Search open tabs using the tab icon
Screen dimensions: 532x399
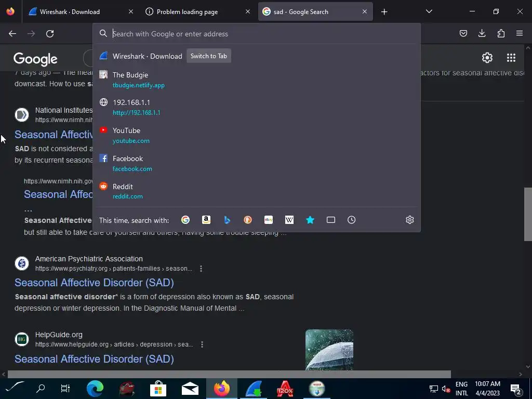(331, 220)
